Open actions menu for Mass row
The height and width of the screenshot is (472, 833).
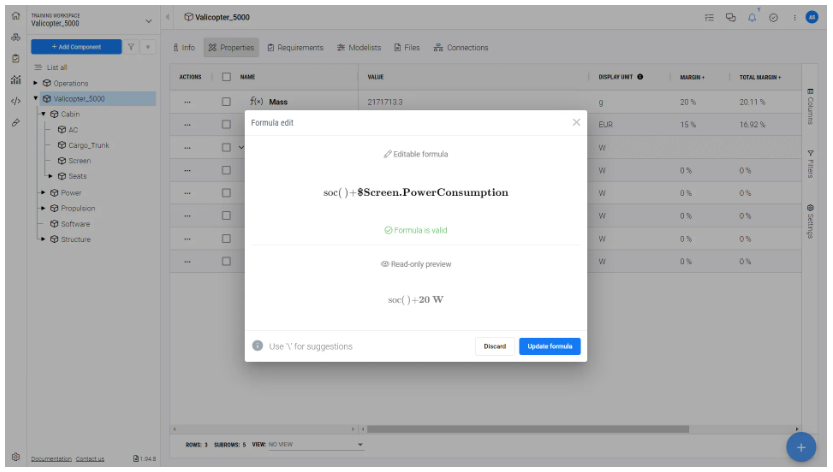[188, 102]
